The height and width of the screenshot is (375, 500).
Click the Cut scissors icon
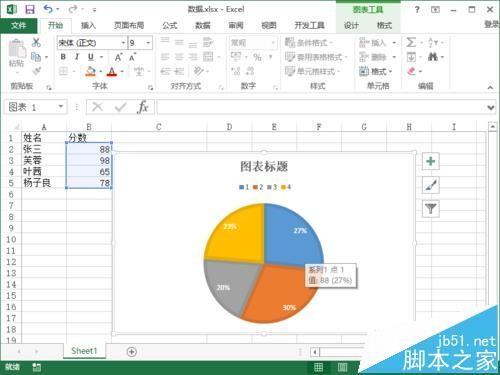point(36,42)
